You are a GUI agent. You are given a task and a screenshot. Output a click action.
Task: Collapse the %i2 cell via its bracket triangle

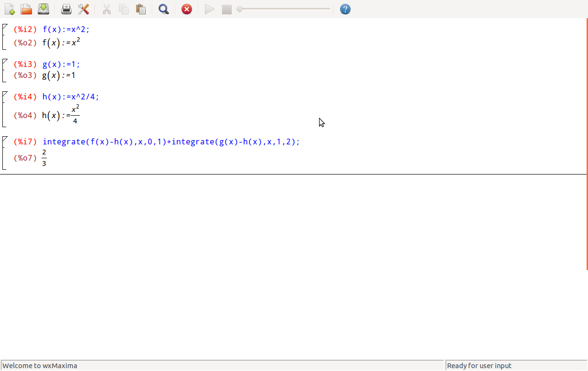[x=5, y=27]
